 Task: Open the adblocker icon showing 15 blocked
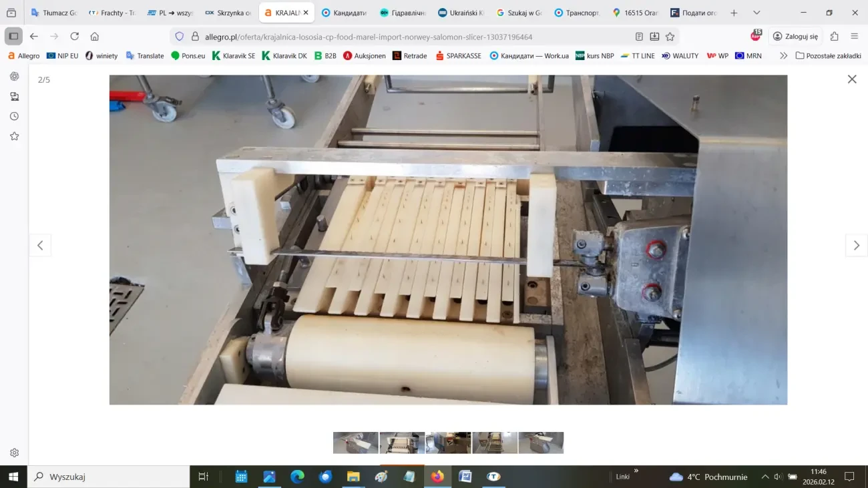(x=754, y=37)
